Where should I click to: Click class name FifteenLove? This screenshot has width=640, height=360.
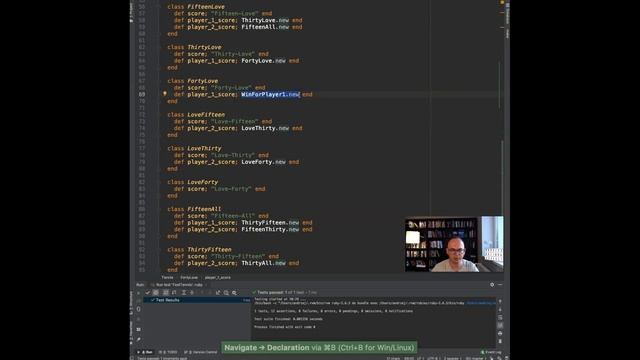pyautogui.click(x=206, y=7)
